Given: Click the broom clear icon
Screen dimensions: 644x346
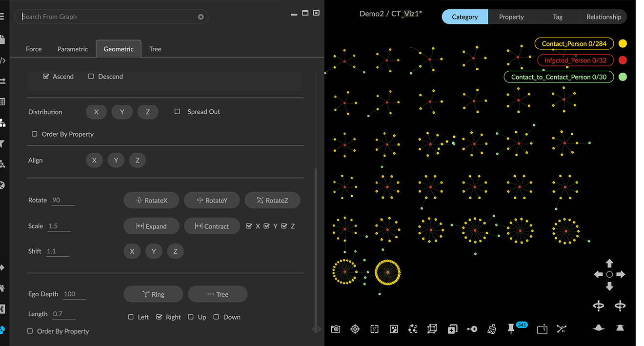Looking at the screenshot, I should coord(492,329).
